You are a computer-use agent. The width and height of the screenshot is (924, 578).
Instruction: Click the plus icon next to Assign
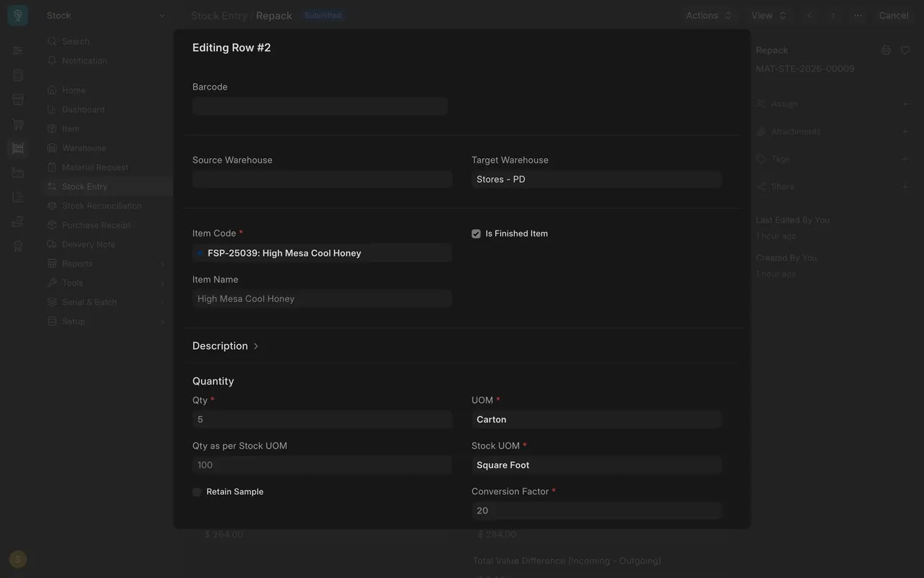point(905,104)
